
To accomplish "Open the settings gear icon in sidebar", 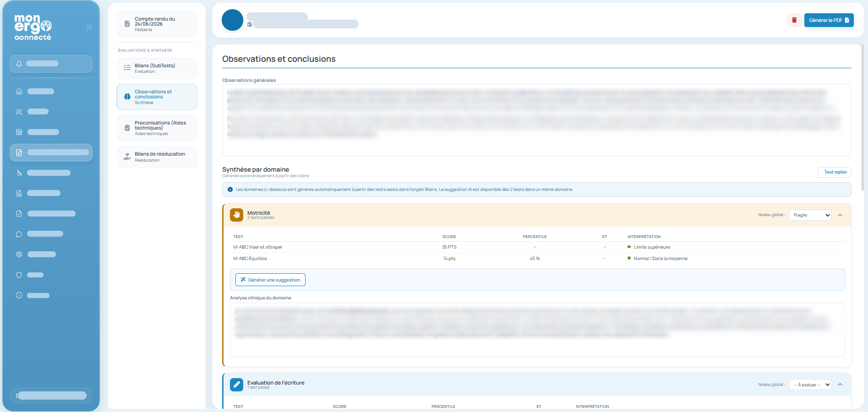I will (x=19, y=255).
